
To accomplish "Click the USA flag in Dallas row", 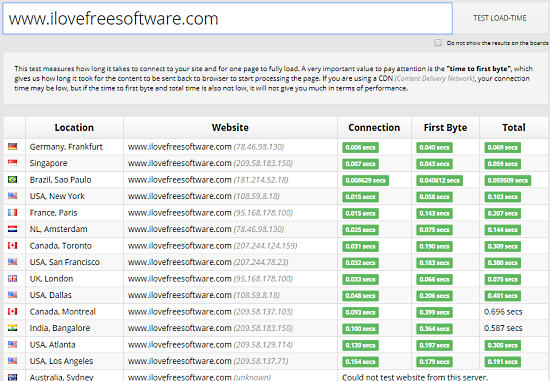I will coord(13,295).
